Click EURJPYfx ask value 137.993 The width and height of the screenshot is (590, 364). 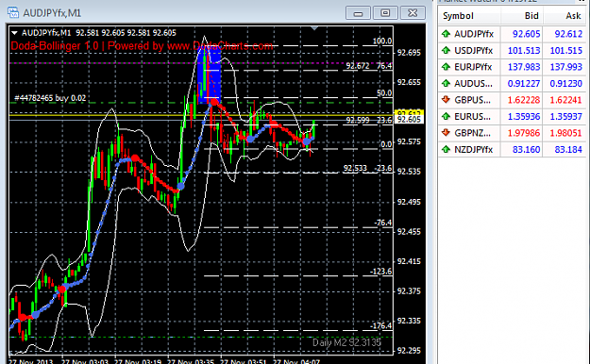coord(566,67)
